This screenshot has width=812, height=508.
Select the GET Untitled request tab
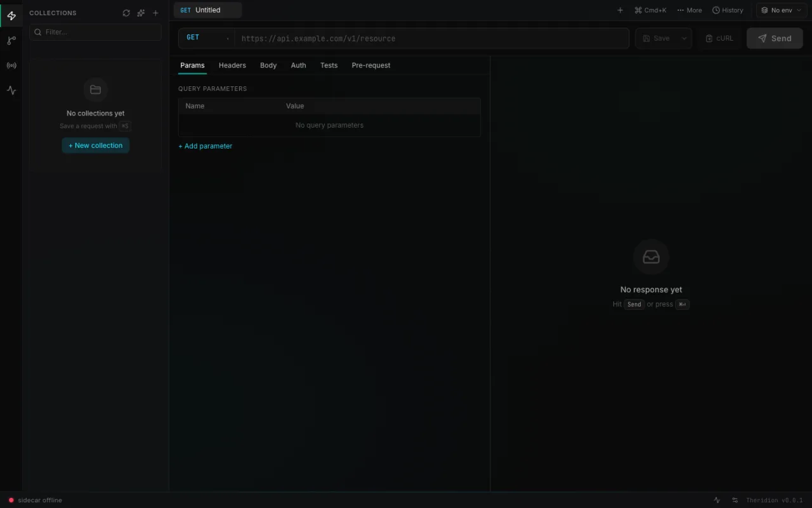(x=207, y=10)
